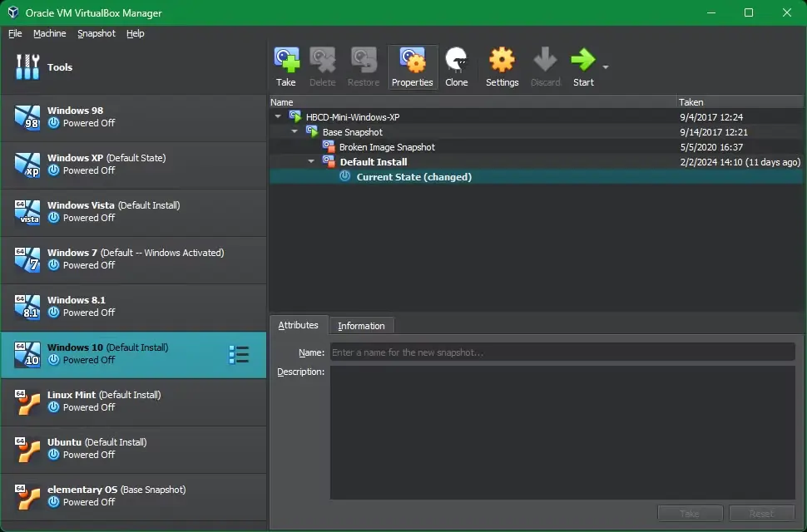Viewport: 807px width, 532px height.
Task: Select the Ubuntu machine icon
Action: click(x=27, y=449)
